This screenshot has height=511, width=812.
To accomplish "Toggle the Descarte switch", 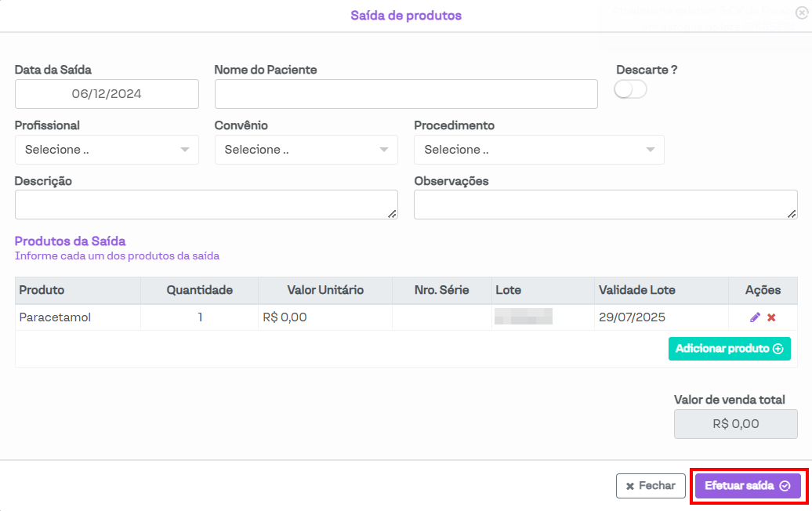I will (x=630, y=90).
